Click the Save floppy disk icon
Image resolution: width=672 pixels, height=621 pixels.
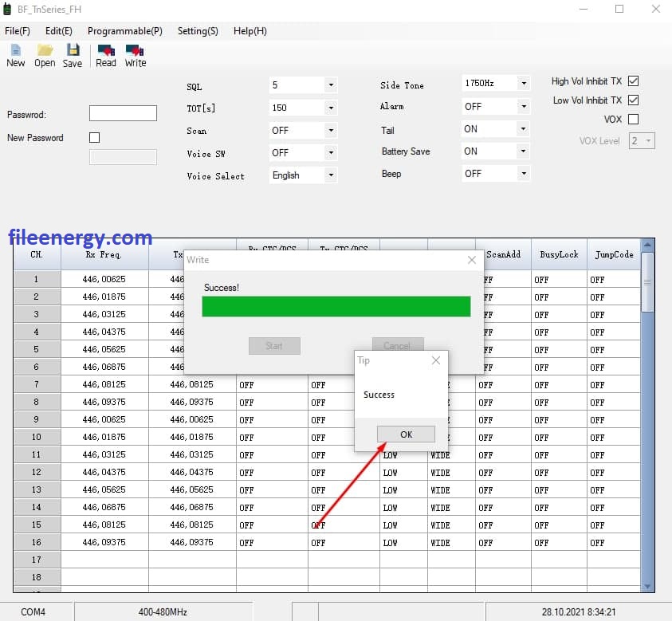pos(73,56)
